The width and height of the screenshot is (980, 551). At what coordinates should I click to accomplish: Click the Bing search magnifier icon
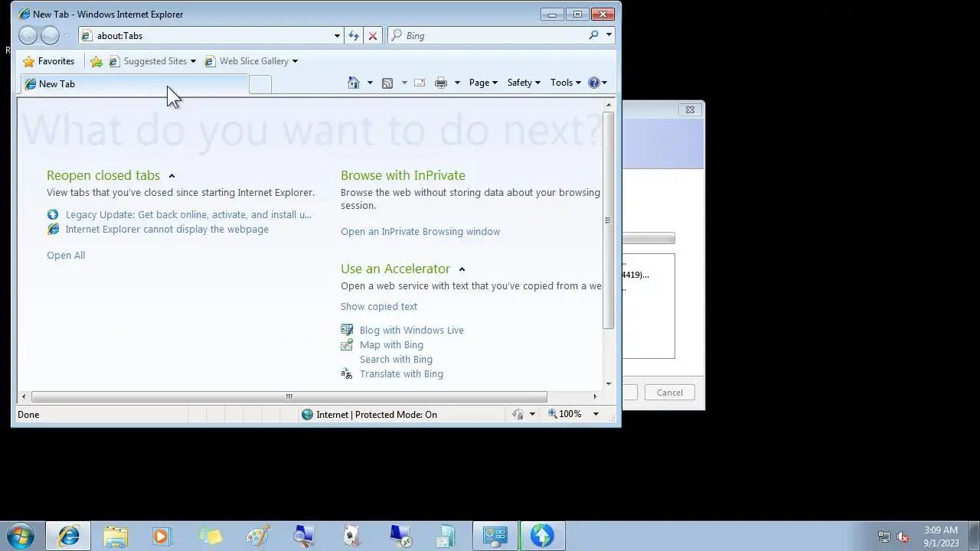593,35
